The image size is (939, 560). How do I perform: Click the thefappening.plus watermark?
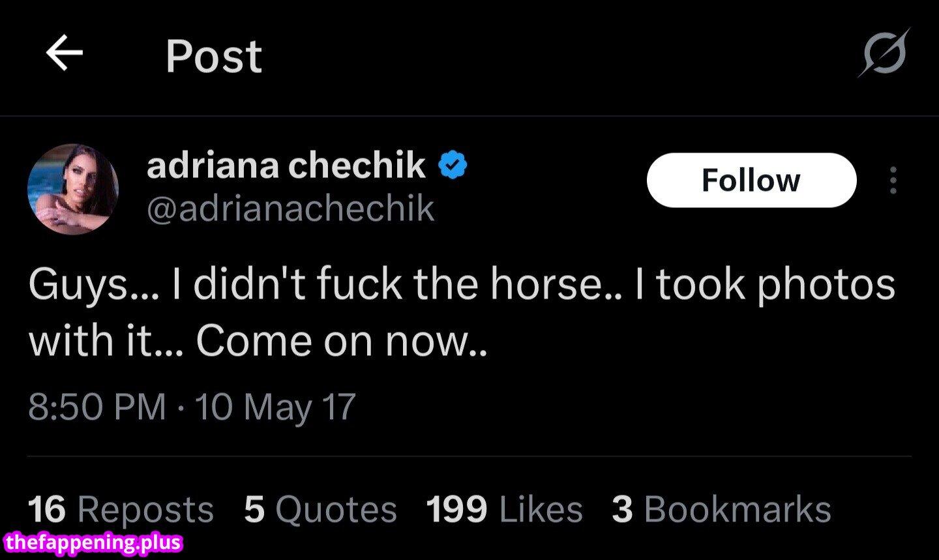click(93, 542)
